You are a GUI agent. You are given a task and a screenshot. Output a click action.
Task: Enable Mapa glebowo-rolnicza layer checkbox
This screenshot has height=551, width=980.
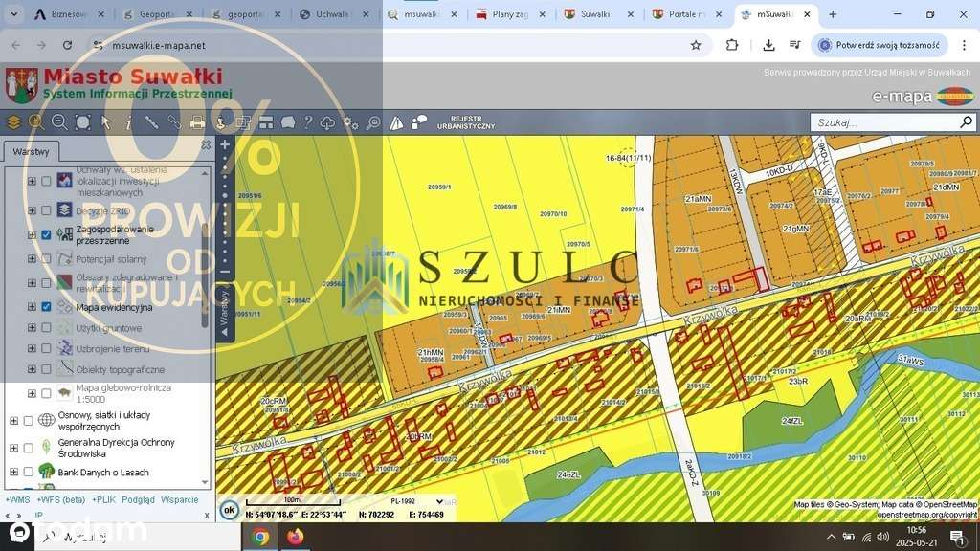46,393
